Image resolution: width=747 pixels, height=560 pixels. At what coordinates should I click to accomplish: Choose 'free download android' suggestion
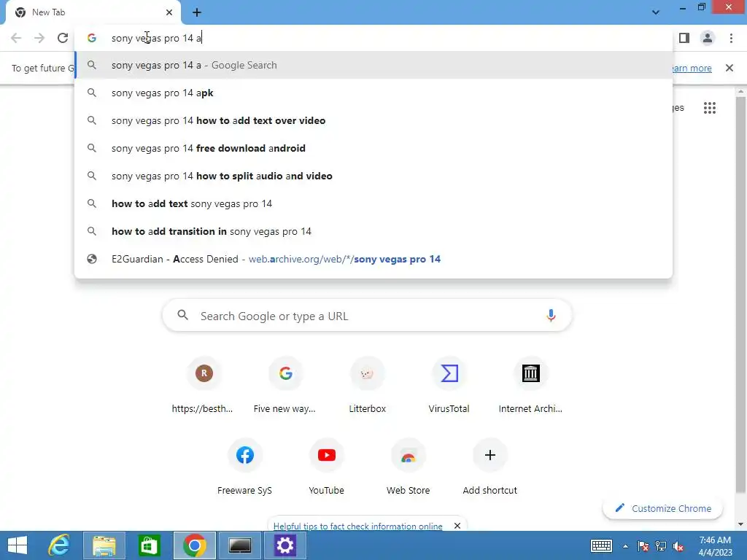click(x=373, y=148)
